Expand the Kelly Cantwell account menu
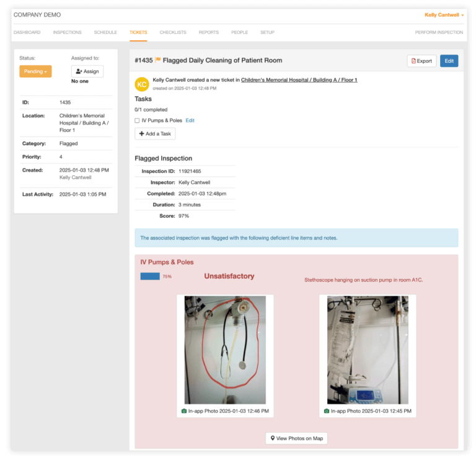The width and height of the screenshot is (476, 463). (x=444, y=15)
